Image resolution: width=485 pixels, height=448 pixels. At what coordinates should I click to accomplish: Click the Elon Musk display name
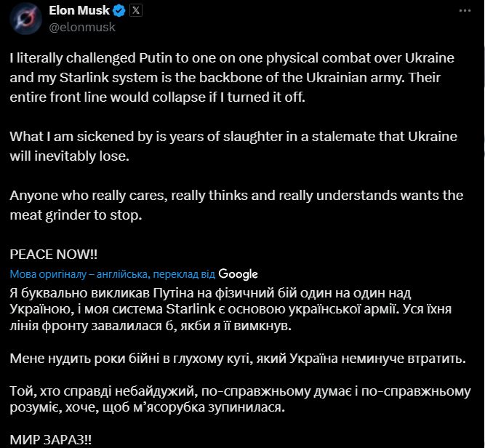79,10
